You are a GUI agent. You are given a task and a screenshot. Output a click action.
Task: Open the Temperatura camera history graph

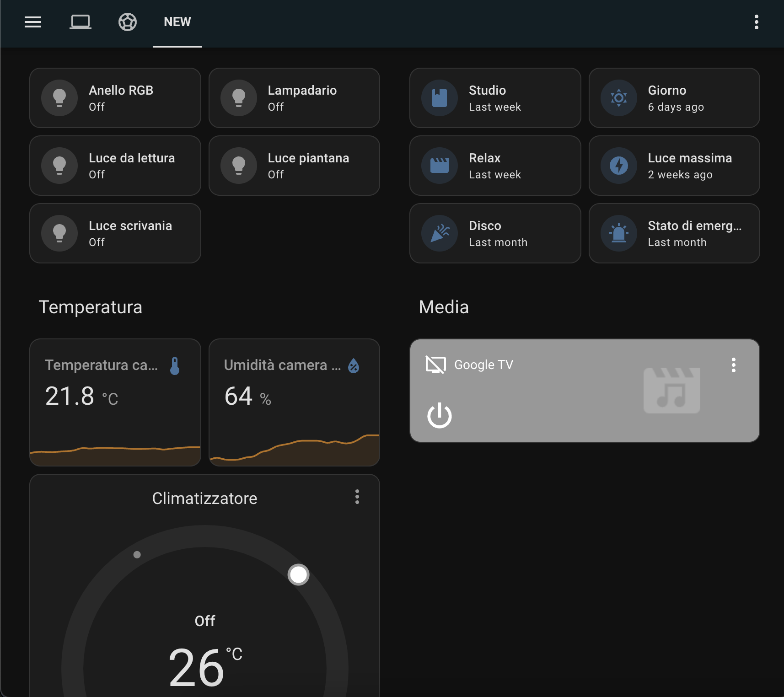(x=115, y=402)
